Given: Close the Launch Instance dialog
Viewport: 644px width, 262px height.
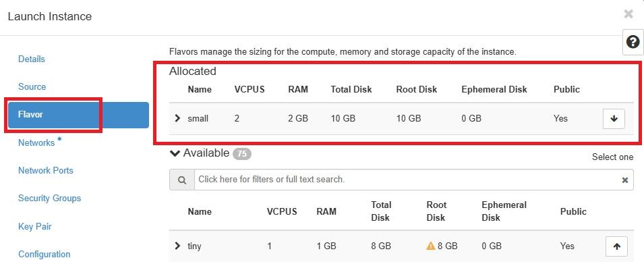Looking at the screenshot, I should [628, 14].
